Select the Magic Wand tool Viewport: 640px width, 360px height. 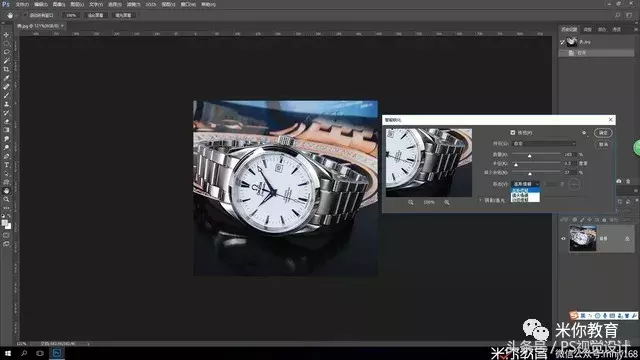coord(6,61)
